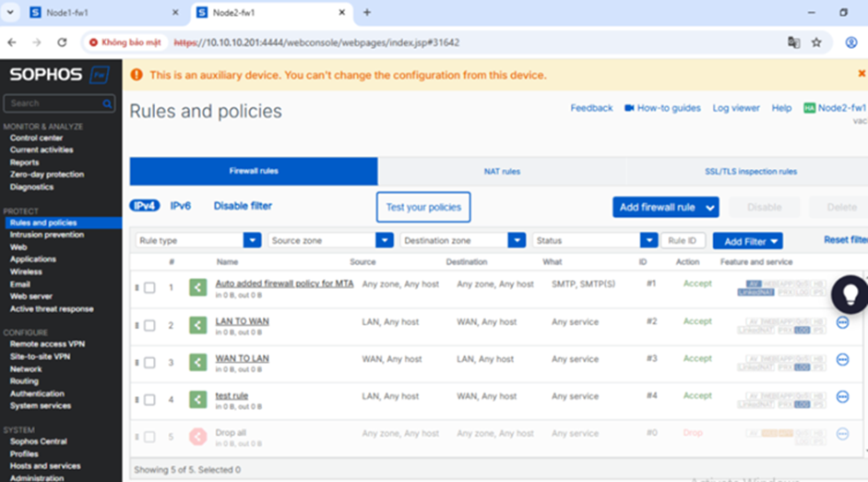Click the browser translate page icon
The height and width of the screenshot is (482, 868).
(793, 42)
